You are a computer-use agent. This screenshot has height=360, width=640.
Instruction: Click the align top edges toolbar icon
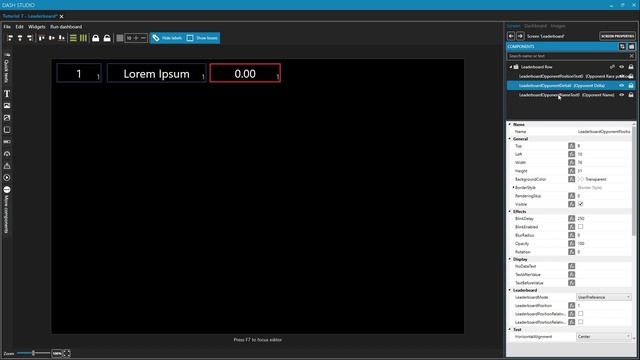click(x=42, y=38)
